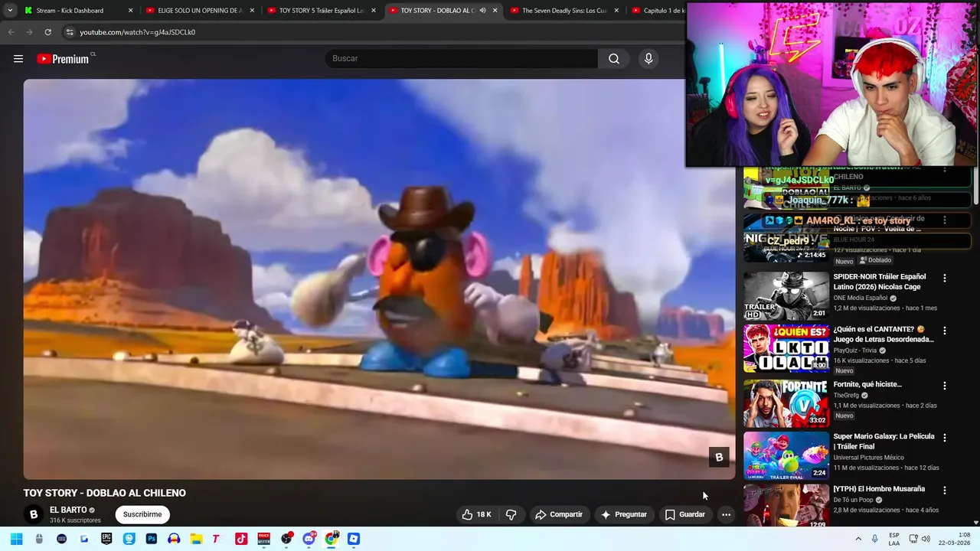Open Photoshop from the taskbar
The width and height of the screenshot is (980, 551).
point(151,539)
